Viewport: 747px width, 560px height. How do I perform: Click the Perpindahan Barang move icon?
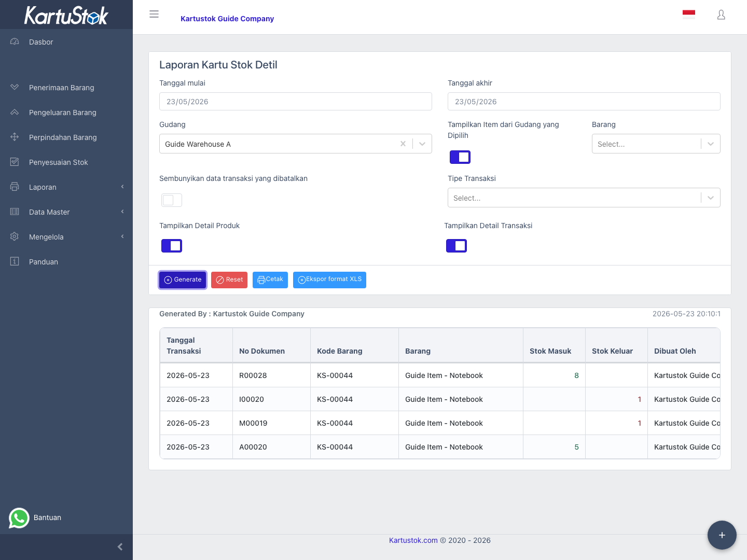point(15,137)
